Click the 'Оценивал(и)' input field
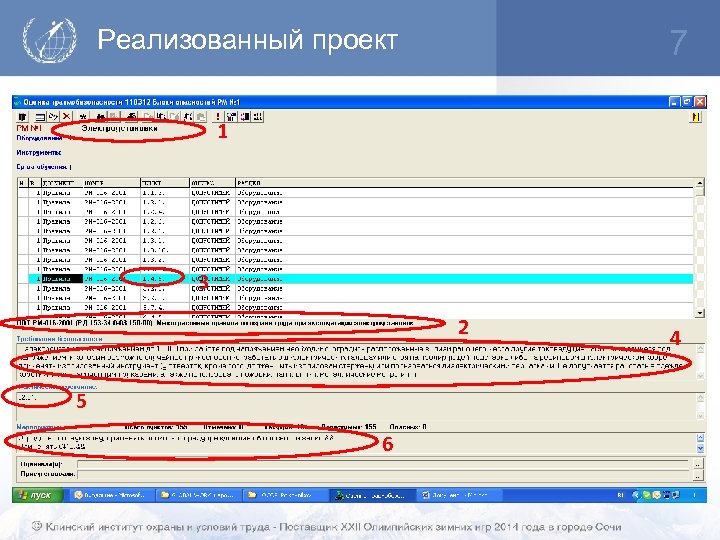The height and width of the screenshot is (540, 720). (383, 464)
